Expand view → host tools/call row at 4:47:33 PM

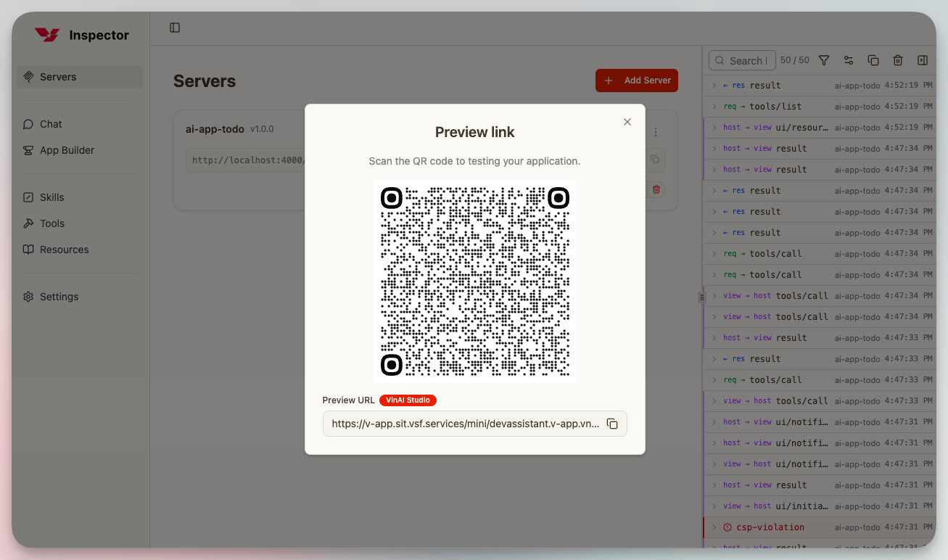[x=820, y=401]
